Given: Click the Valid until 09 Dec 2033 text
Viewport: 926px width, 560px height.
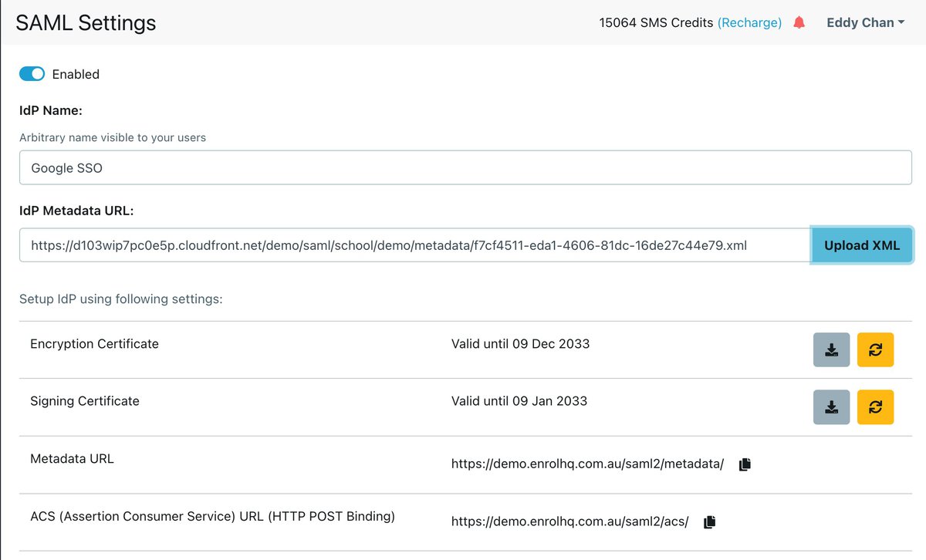Looking at the screenshot, I should pos(520,344).
